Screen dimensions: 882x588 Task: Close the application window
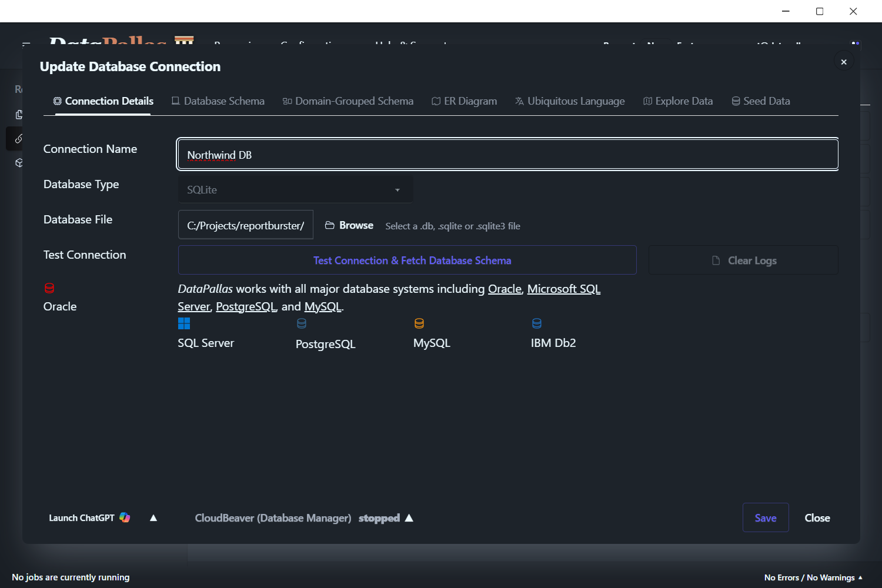853,11
